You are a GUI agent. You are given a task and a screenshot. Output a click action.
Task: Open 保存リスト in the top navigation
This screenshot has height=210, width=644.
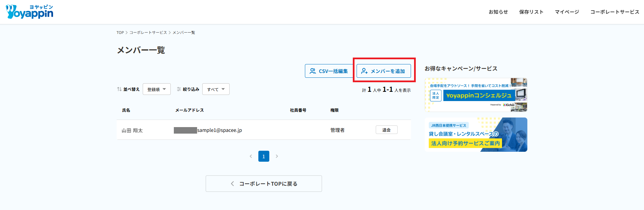coord(531,12)
